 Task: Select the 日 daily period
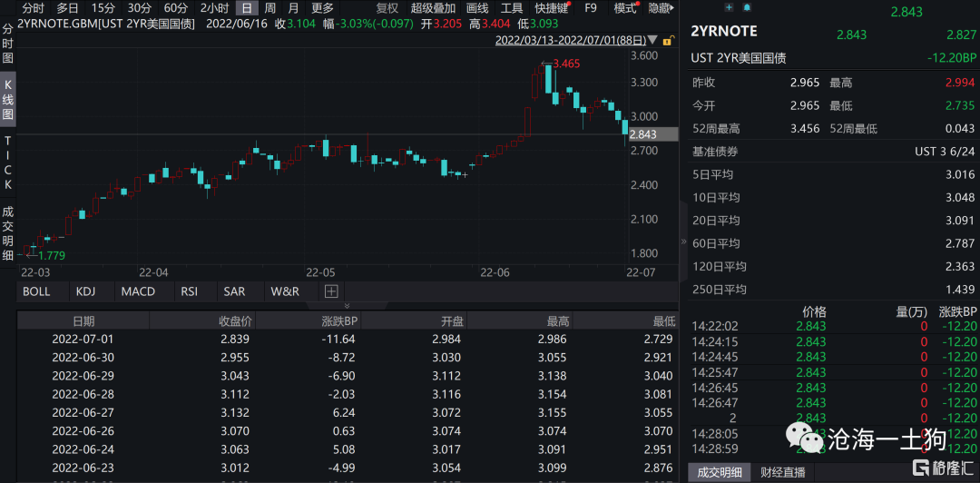tap(247, 9)
